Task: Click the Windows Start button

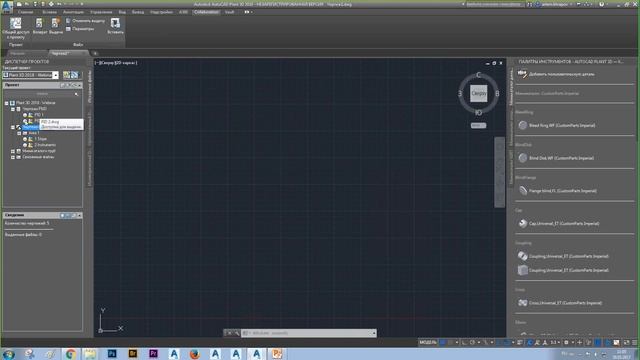Action: coord(9,353)
